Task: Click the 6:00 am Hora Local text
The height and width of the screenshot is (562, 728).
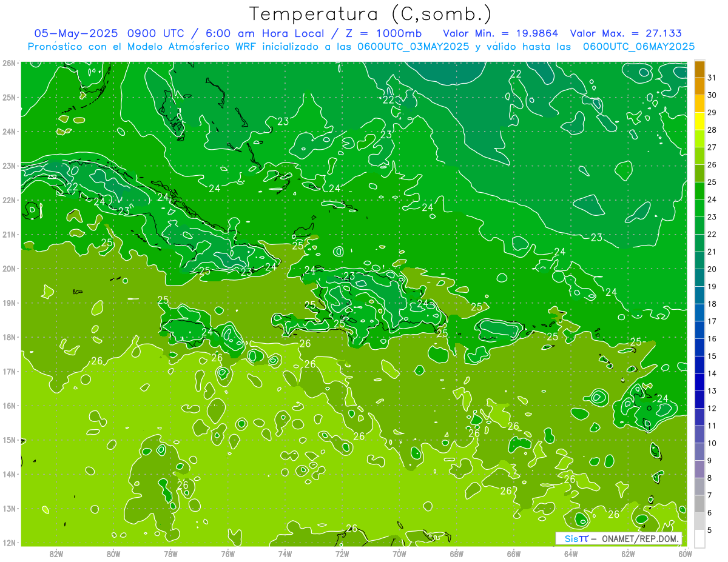Action: tap(265, 33)
